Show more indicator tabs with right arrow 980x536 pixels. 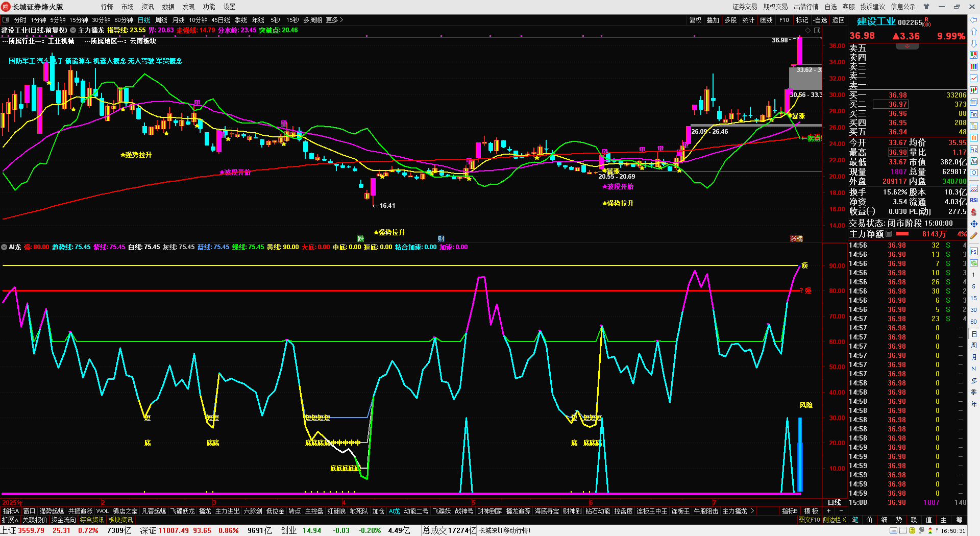click(x=752, y=511)
